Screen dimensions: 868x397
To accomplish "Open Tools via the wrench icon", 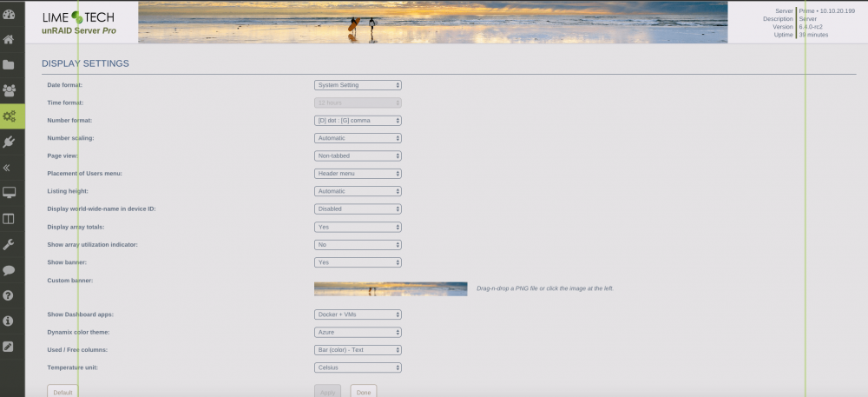I will click(x=9, y=244).
